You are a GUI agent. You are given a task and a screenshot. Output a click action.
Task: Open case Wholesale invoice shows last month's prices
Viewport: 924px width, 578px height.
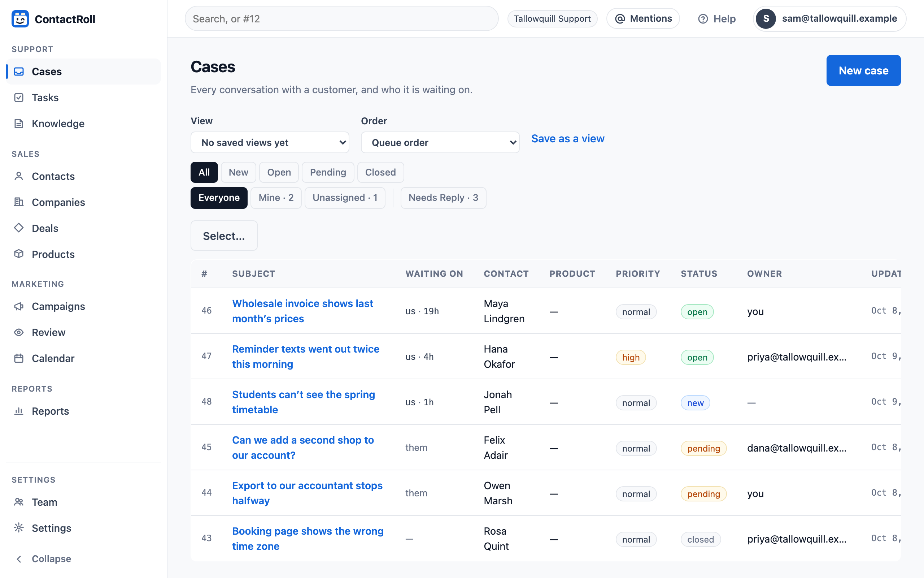pyautogui.click(x=303, y=311)
